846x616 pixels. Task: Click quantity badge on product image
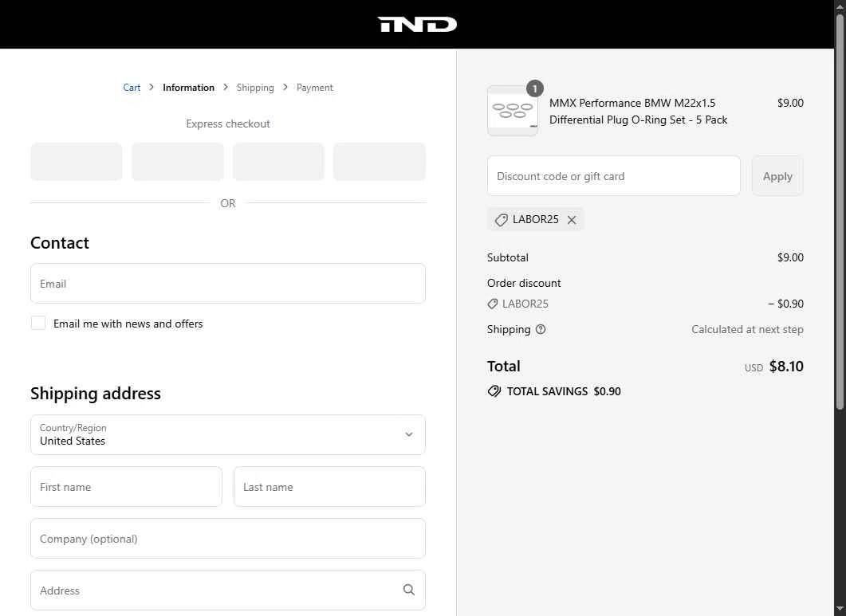point(535,88)
